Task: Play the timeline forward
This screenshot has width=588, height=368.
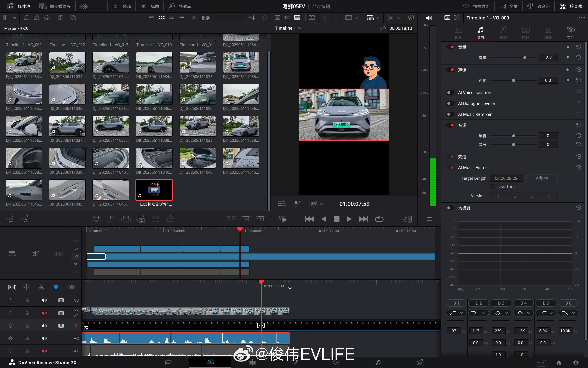Action: [x=349, y=219]
